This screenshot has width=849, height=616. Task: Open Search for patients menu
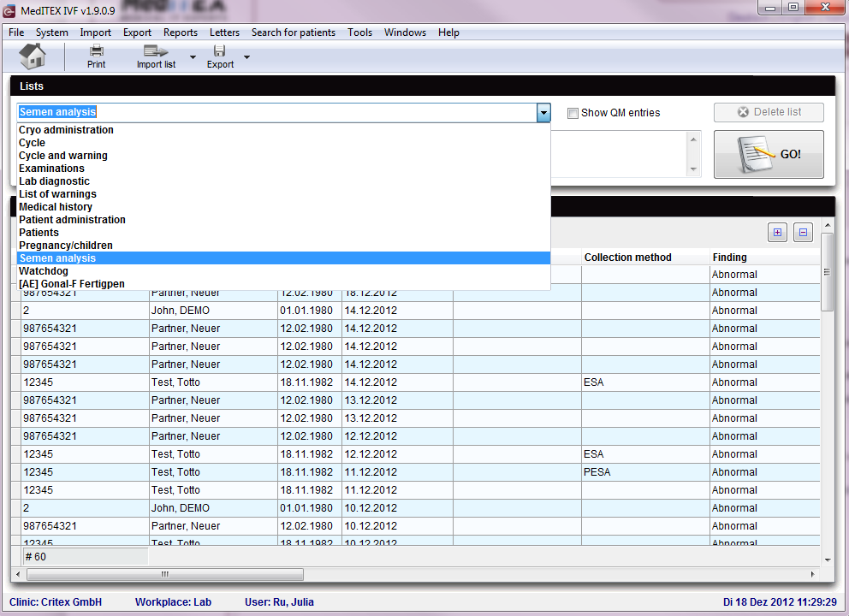[x=293, y=33]
